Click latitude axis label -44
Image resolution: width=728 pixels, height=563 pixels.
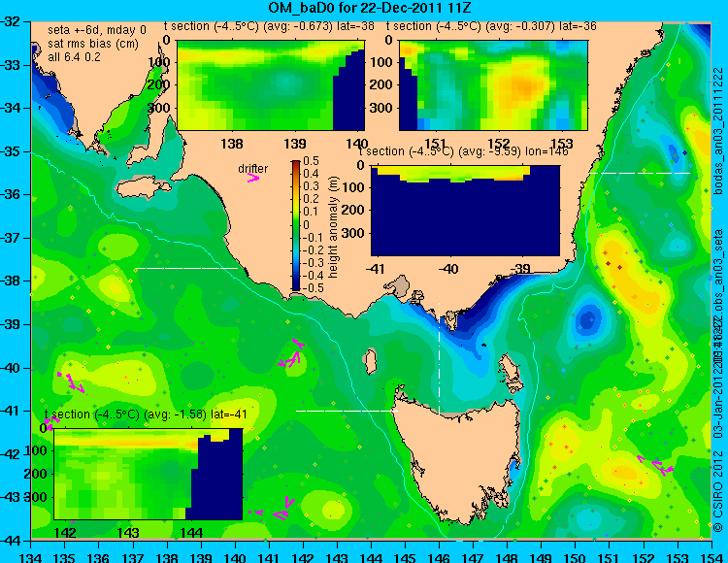coord(11,541)
